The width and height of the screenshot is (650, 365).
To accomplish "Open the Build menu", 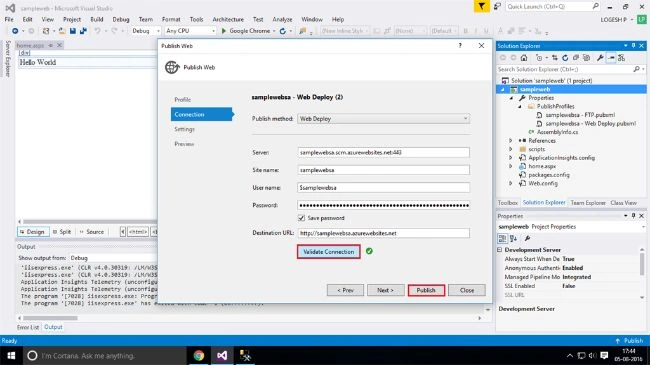I will click(x=97, y=19).
